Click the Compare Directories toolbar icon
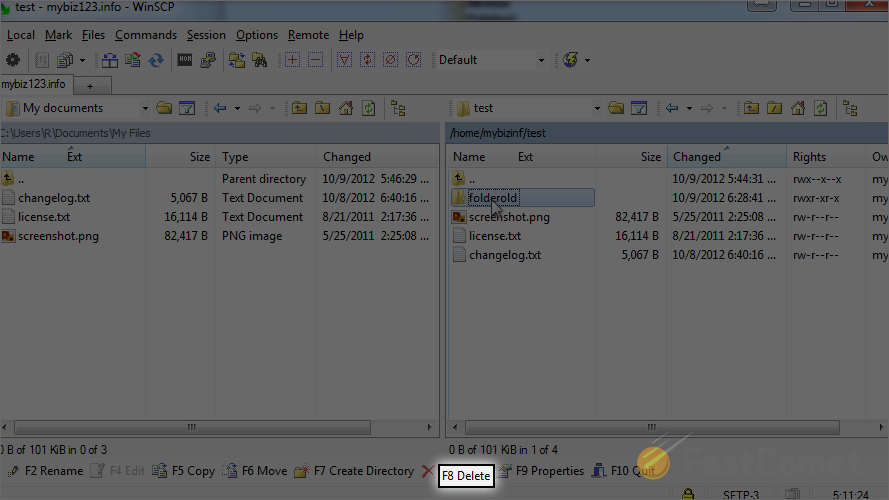Screen dimensions: 889x500 109,60
